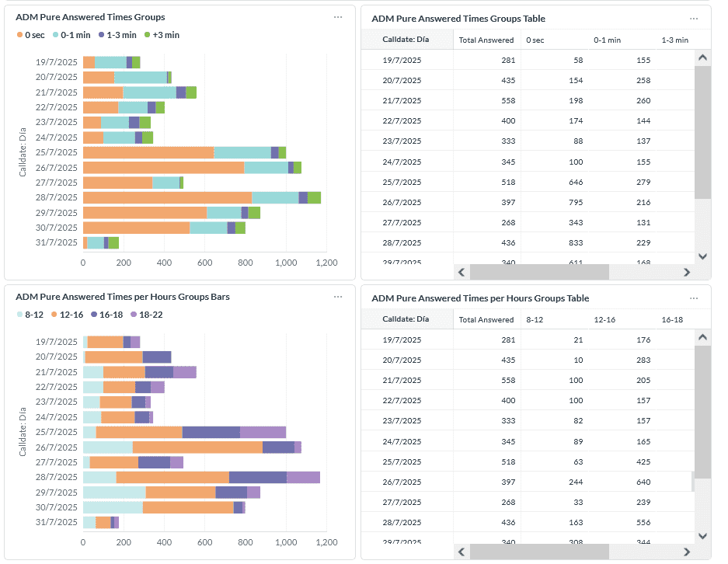Toggle the 18-22 legend series
Screen dimensions: 728x564
tap(147, 315)
